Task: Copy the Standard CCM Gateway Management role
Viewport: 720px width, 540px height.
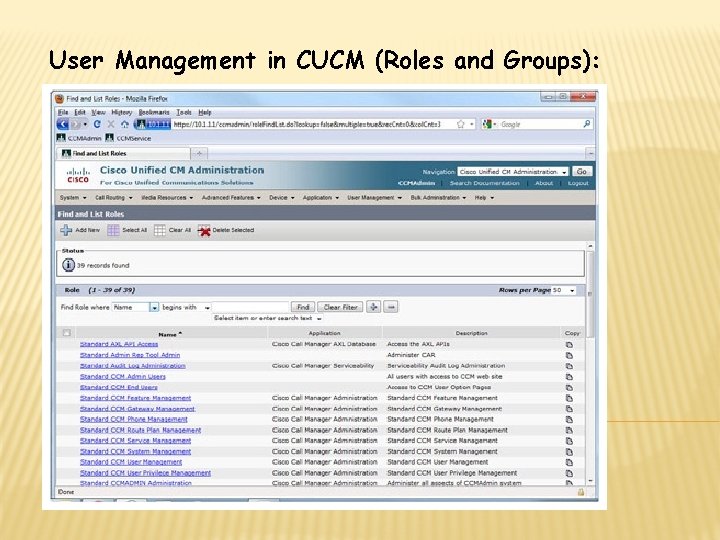Action: coord(569,409)
